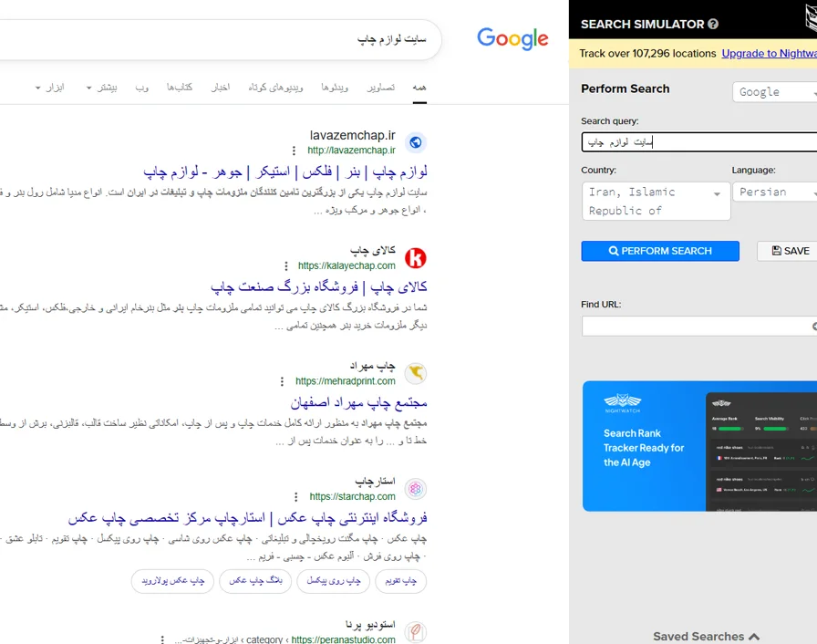Viewport: 817px width, 644px height.
Task: Click the چاپ عکس پولاروید chip under starchap
Action: tap(172, 581)
